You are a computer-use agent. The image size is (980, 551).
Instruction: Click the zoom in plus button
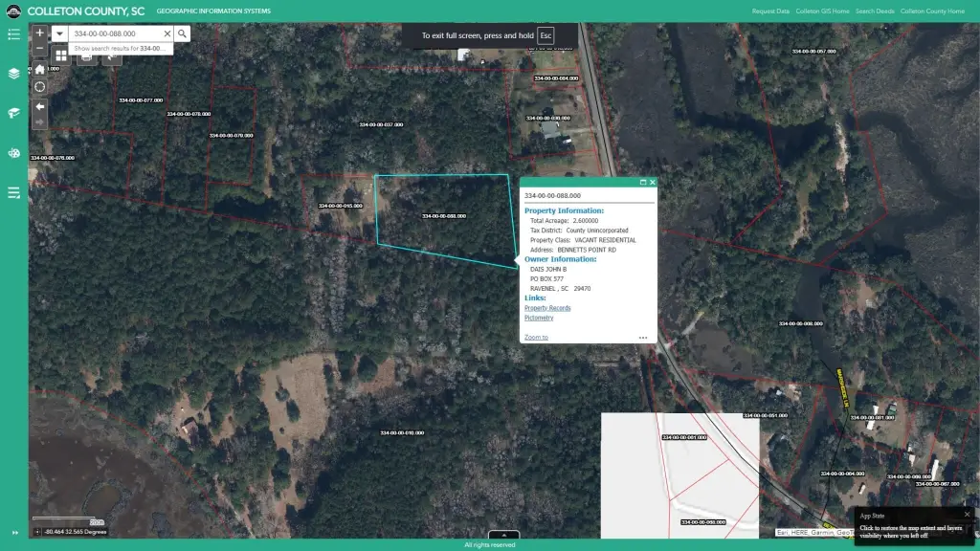[39, 33]
